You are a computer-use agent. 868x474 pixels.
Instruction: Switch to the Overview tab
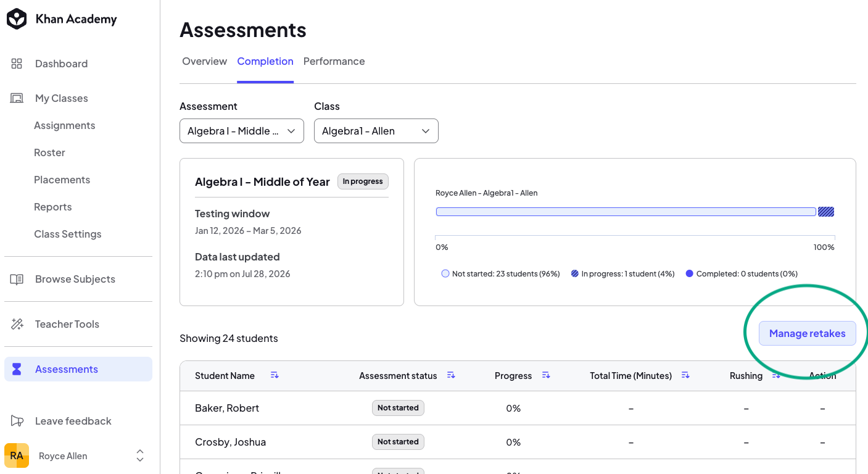pos(205,61)
